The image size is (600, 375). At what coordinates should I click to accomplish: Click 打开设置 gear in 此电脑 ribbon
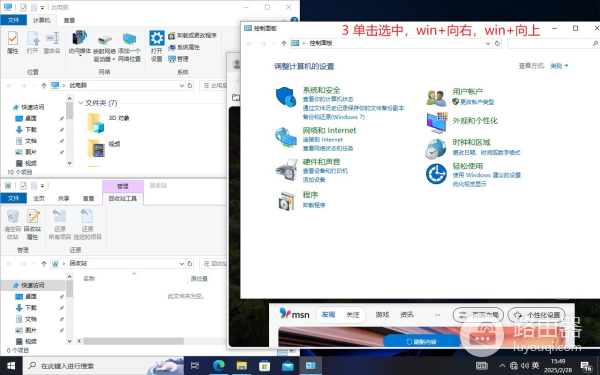157,46
